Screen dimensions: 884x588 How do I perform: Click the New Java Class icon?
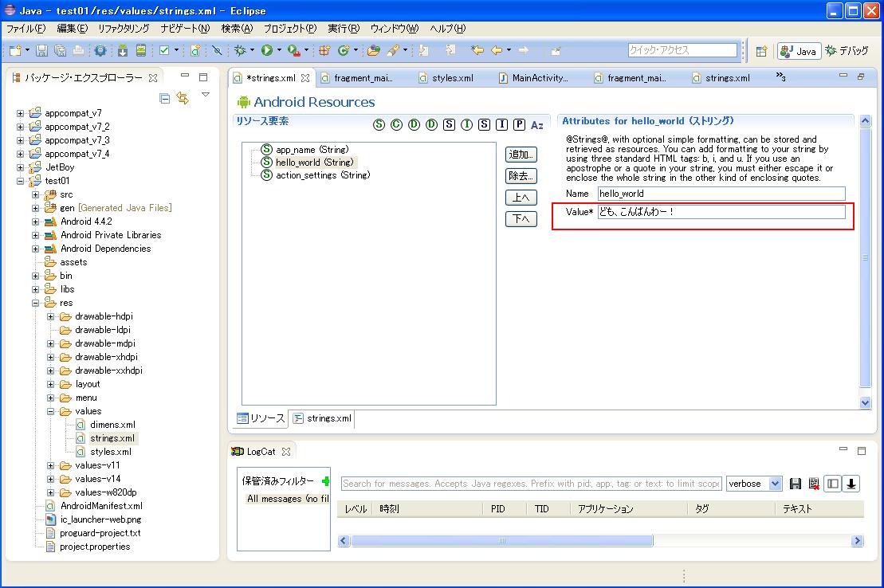[x=343, y=51]
